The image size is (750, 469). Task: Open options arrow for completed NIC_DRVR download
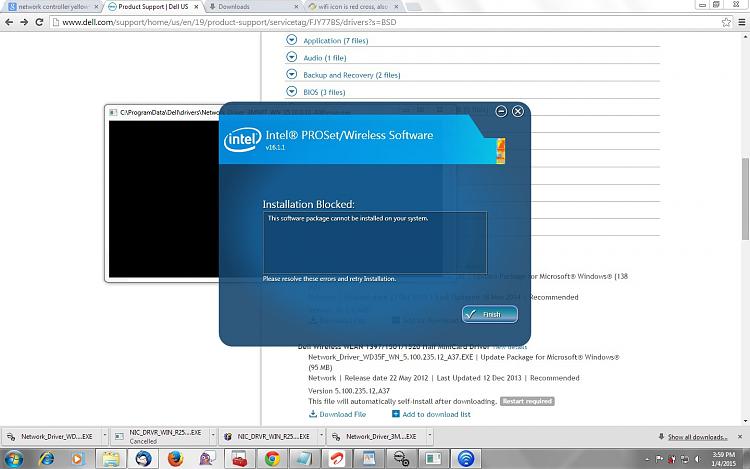321,436
